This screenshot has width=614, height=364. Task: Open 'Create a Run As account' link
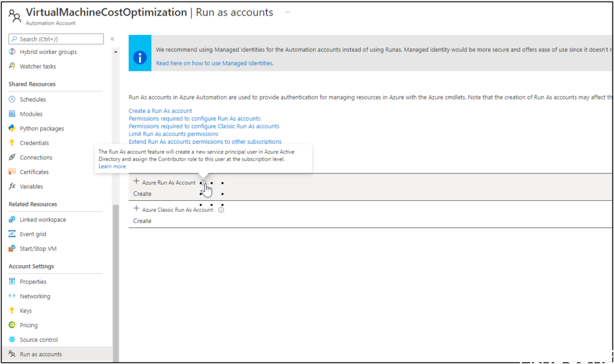160,111
